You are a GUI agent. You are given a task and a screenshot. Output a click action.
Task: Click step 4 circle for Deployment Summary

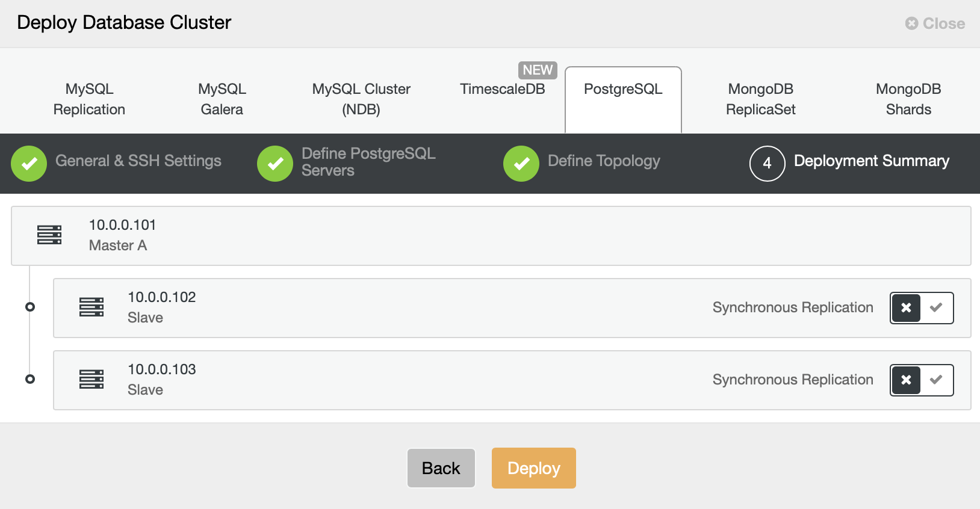pos(768,164)
